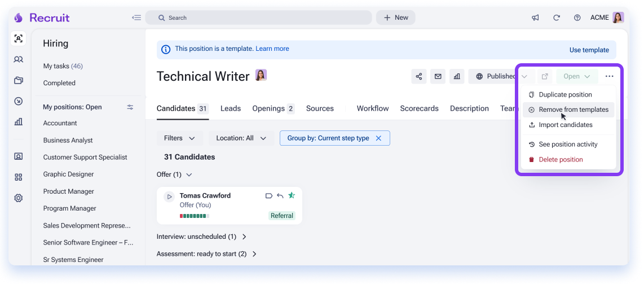
Task: Click the Recruit flame logo
Action: tap(18, 18)
